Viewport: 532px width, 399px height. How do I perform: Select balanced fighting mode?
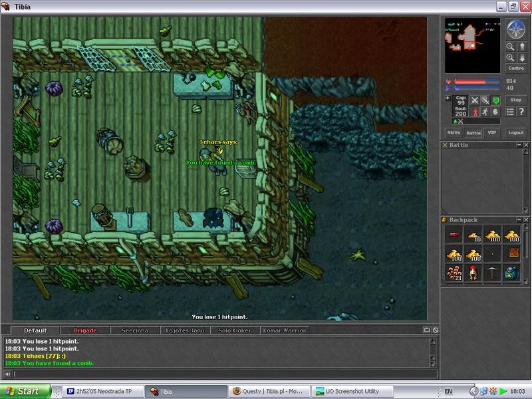coord(485,100)
